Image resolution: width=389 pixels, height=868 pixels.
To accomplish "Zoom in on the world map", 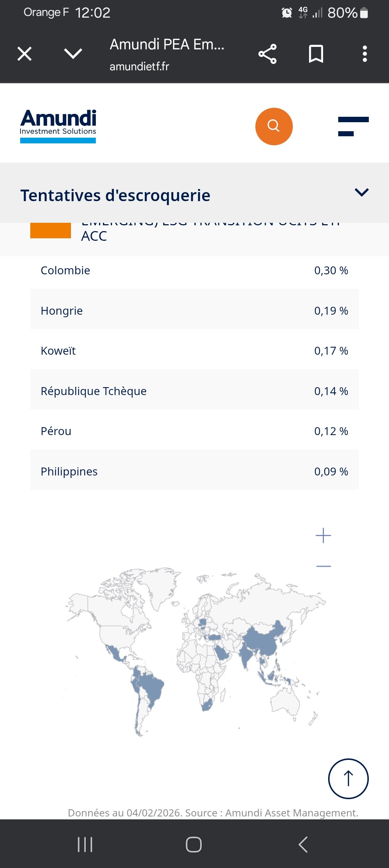I will tap(323, 535).
